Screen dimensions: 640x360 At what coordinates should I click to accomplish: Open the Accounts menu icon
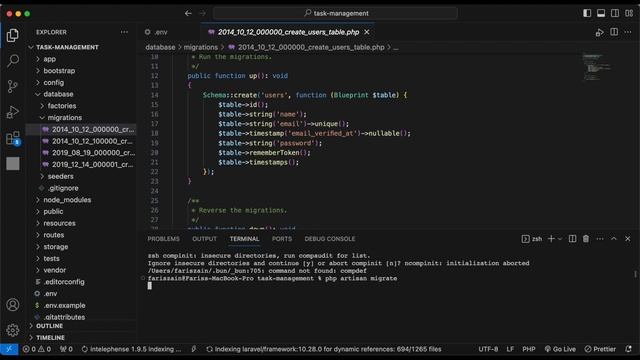13,304
